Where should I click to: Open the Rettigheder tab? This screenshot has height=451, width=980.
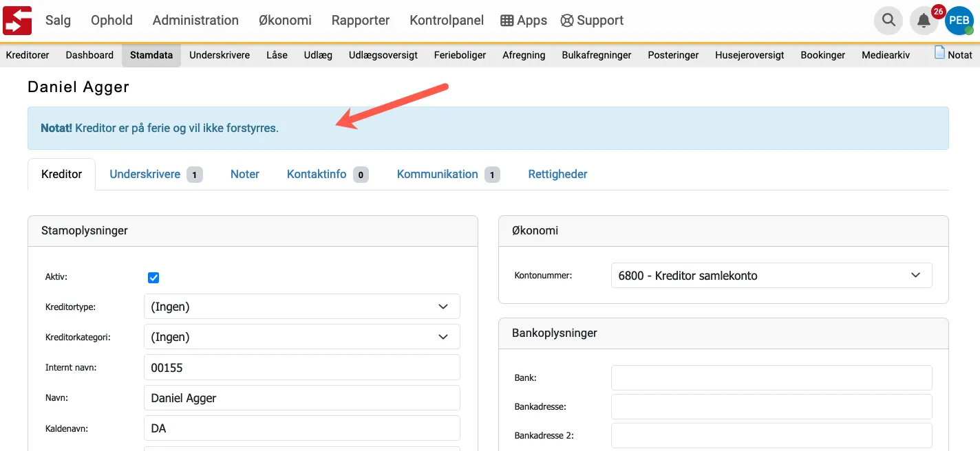coord(557,174)
